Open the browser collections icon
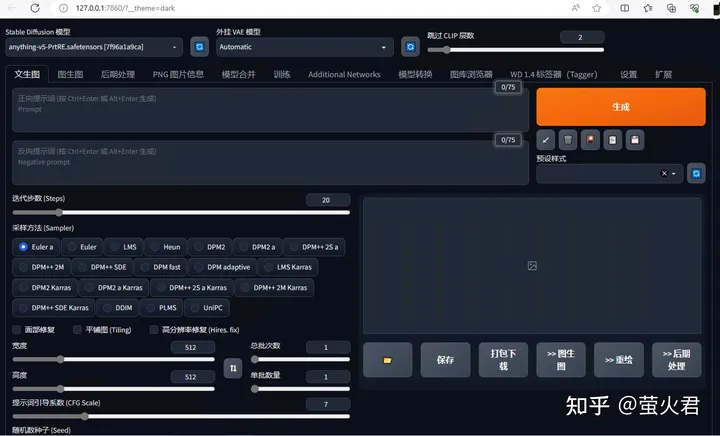The width and height of the screenshot is (720, 436). pos(671,8)
